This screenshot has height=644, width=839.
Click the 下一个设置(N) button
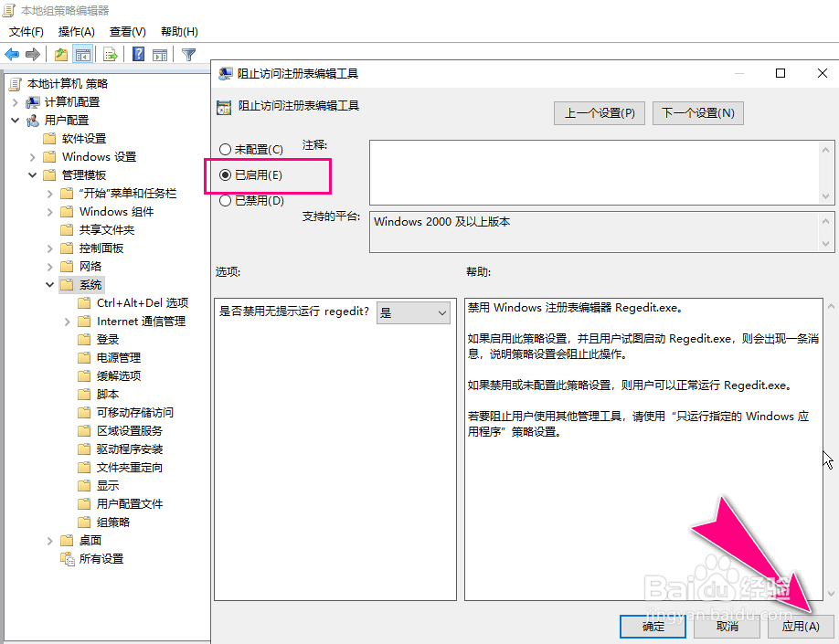[697, 113]
